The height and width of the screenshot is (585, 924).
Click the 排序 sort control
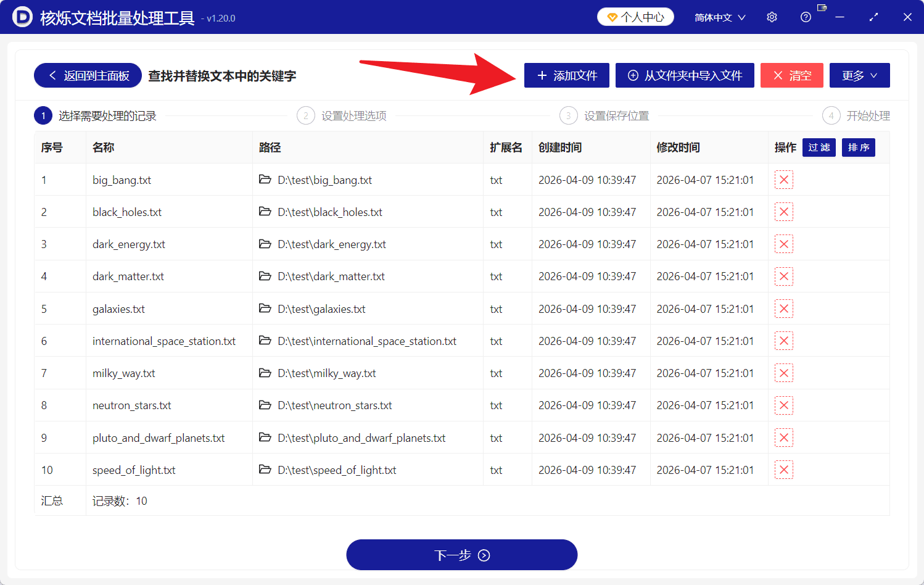click(x=858, y=147)
